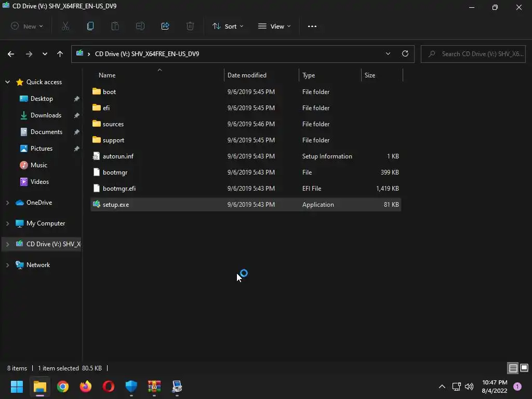532x399 pixels.
Task: Select Downloads in Quick access
Action: [46, 115]
